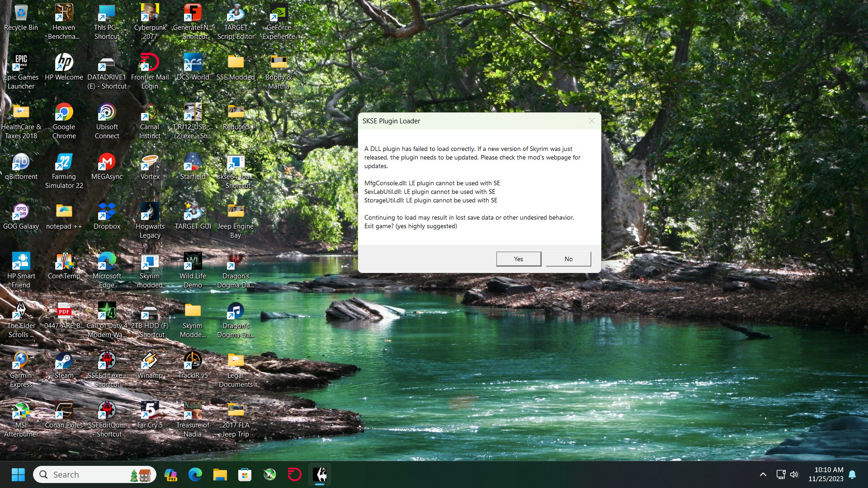Select Epic Games Launcher icon
This screenshot has height=488, width=868.
coord(21,71)
